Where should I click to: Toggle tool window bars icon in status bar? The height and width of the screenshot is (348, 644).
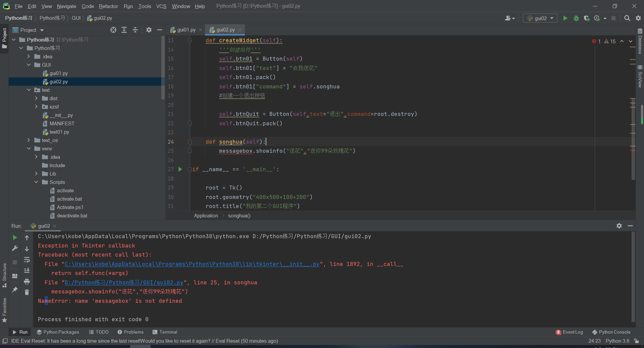tap(5, 341)
